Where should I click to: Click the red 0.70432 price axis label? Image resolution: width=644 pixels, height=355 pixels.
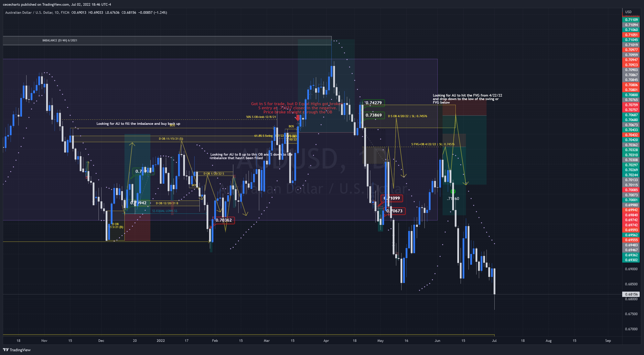[x=631, y=135]
